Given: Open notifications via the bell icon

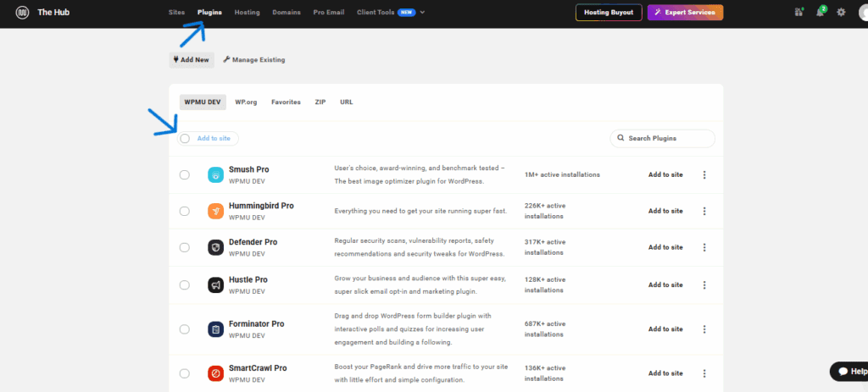Looking at the screenshot, I should click(x=820, y=12).
